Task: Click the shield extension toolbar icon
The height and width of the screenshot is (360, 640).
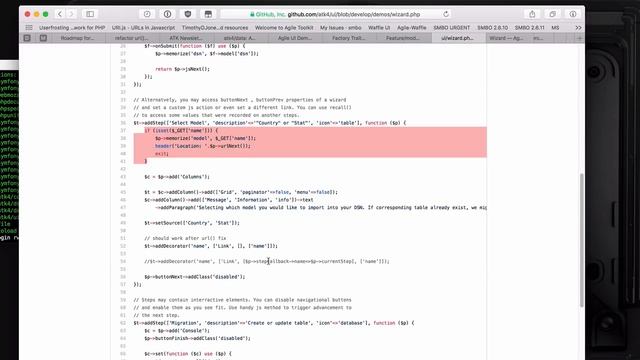Action: click(x=188, y=14)
